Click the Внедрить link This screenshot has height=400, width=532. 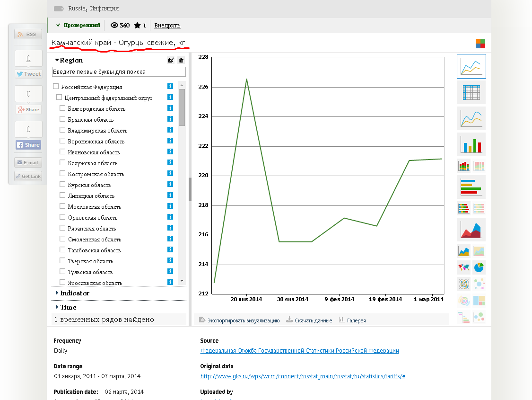167,26
